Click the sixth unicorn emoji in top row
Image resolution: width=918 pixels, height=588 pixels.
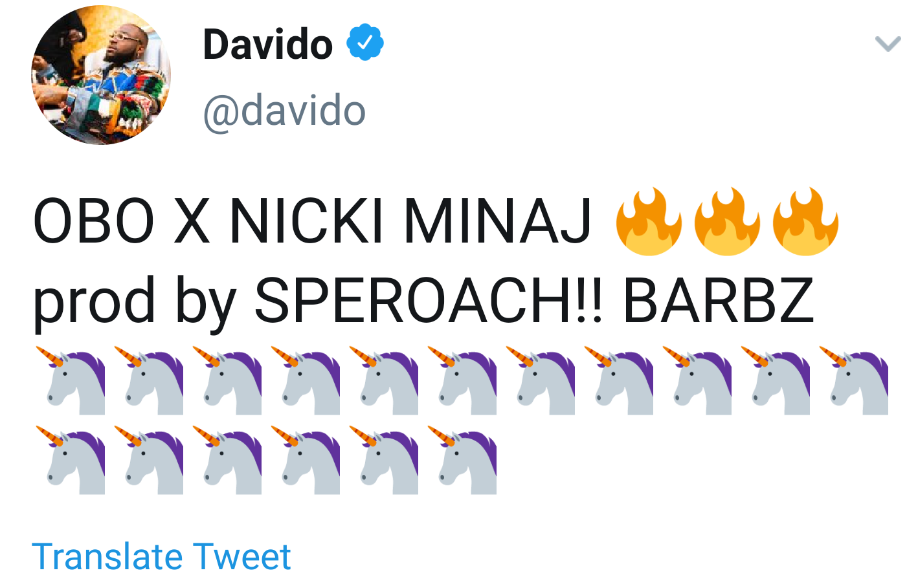pyautogui.click(x=462, y=380)
